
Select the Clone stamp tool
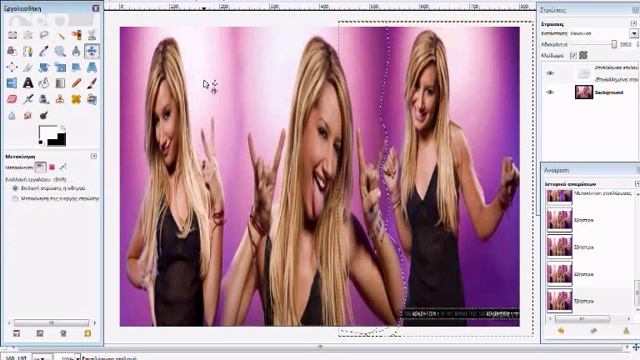60,99
